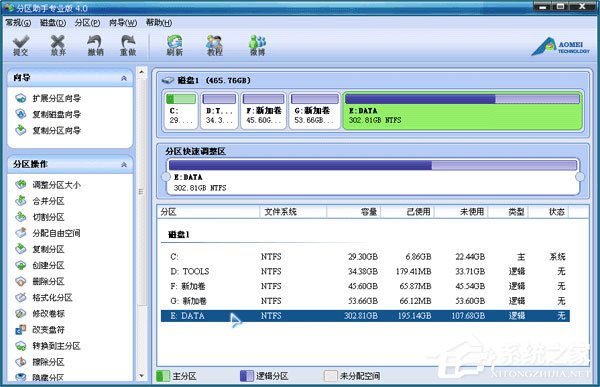Screen dimensions: 600x387
Task: Click the right resize handle of E:DATA bar
Action: 580,177
